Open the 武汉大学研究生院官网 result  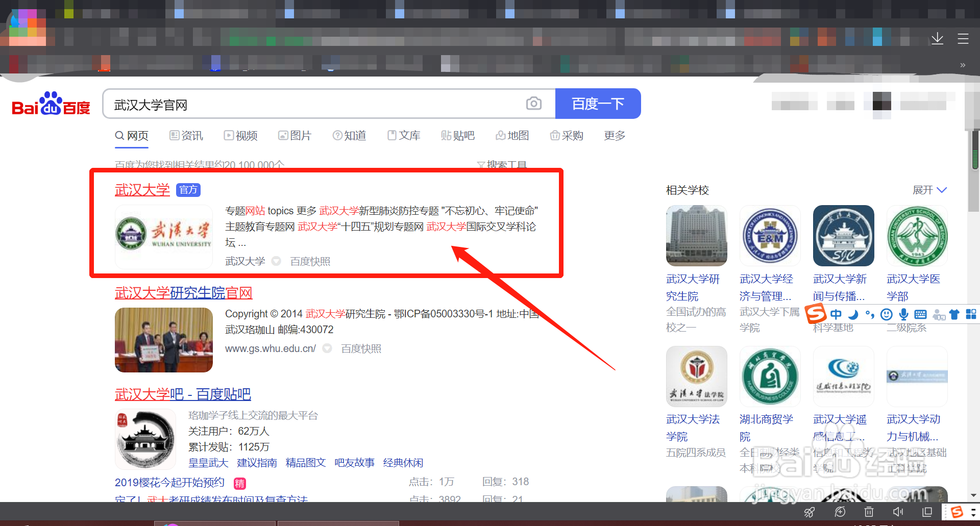(184, 293)
